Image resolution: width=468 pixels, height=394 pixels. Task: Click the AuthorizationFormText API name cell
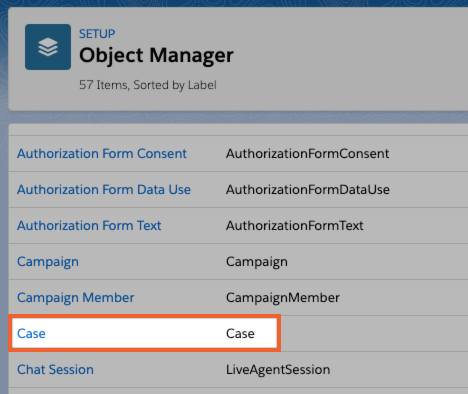tap(295, 226)
